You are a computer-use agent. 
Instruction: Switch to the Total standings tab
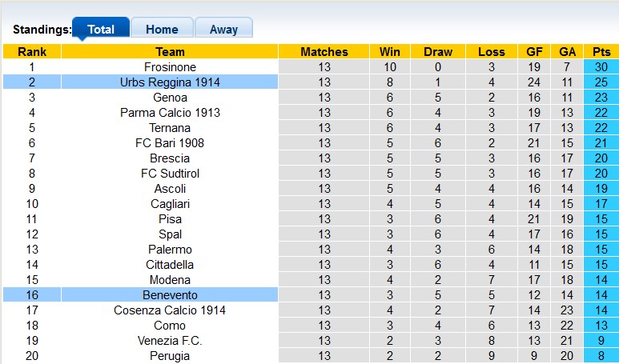click(x=100, y=29)
